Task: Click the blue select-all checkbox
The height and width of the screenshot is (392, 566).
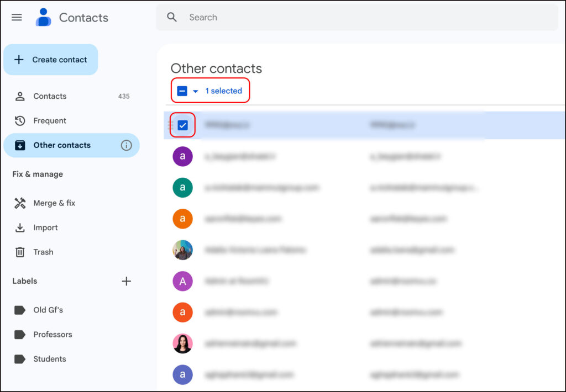Action: [182, 91]
